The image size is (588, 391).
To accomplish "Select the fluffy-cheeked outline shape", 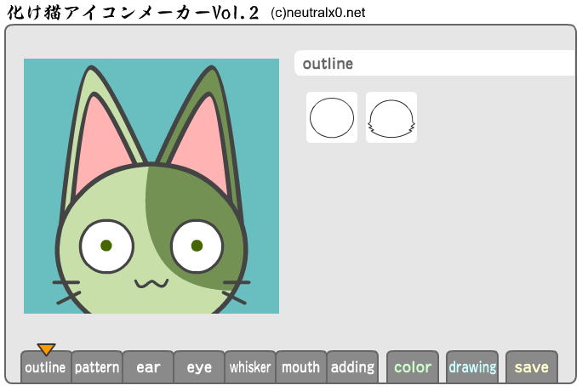I will (391, 117).
